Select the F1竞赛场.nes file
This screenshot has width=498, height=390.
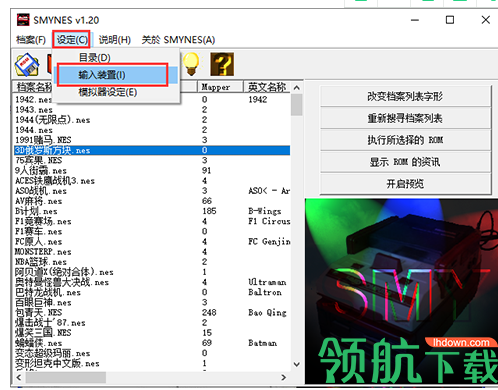152,221
